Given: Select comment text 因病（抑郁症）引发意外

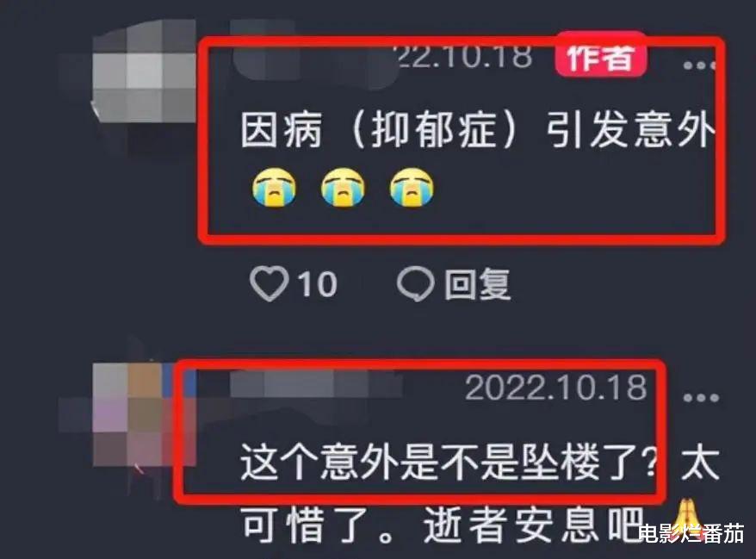Looking at the screenshot, I should 477,131.
